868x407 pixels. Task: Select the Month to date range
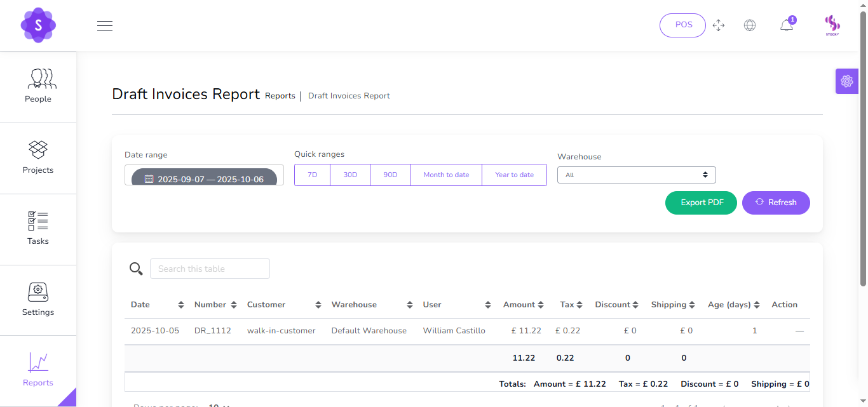coord(445,175)
